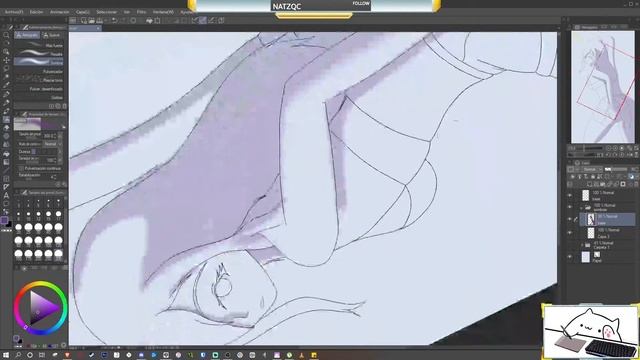Select the Eyedropper tool
Image resolution: width=640 pixels, height=360 pixels.
(6, 86)
